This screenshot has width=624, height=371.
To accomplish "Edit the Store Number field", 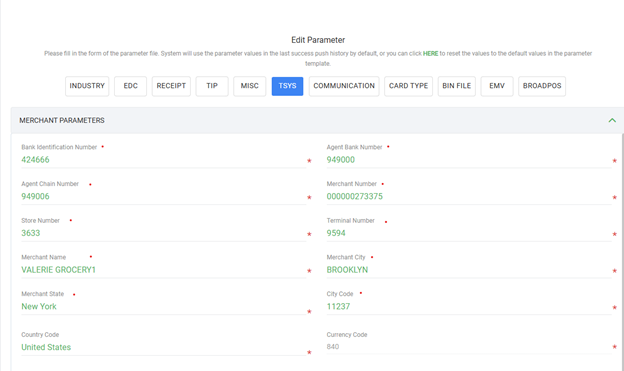I will (x=164, y=233).
